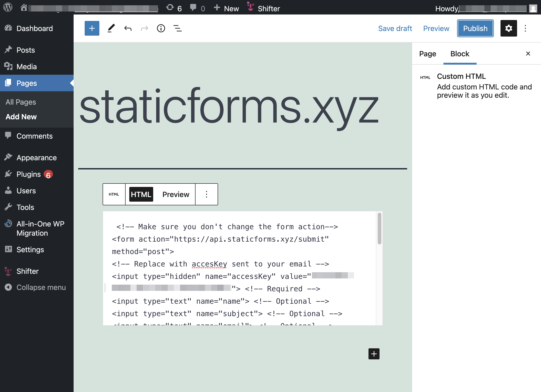Switch block to Preview mode
The width and height of the screenshot is (541, 392).
(176, 194)
